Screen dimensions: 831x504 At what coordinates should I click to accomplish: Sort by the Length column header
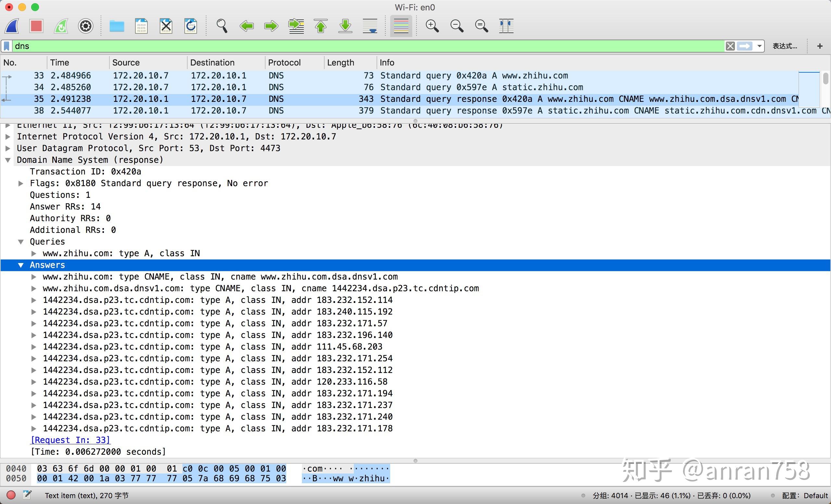pyautogui.click(x=350, y=63)
